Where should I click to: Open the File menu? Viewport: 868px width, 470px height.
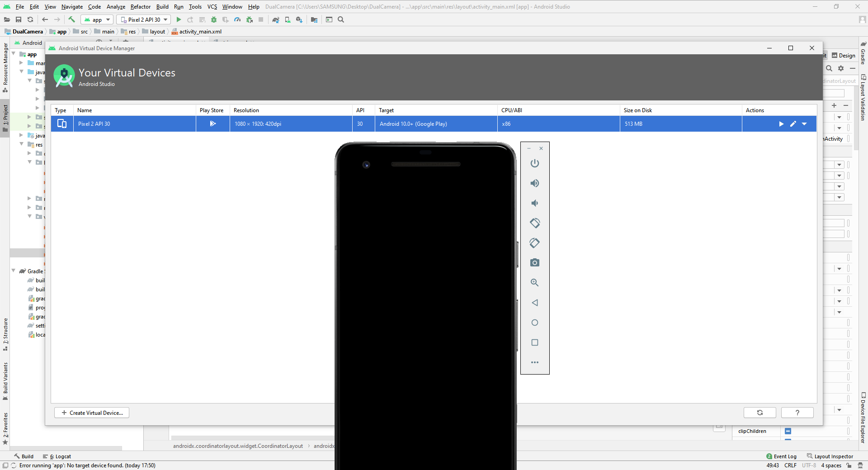[20, 7]
